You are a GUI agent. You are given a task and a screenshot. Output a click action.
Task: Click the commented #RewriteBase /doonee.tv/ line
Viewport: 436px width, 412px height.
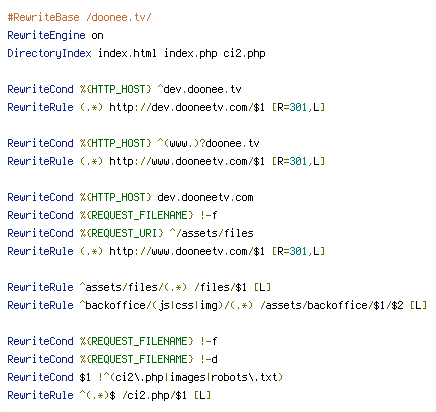point(79,17)
